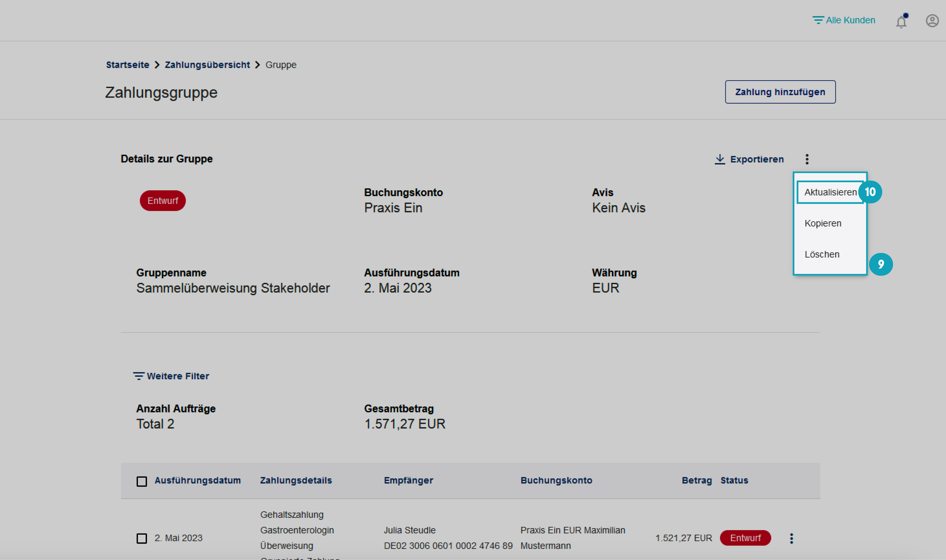Go to Startseite breadcrumb
This screenshot has height=560, width=946.
pyautogui.click(x=128, y=65)
